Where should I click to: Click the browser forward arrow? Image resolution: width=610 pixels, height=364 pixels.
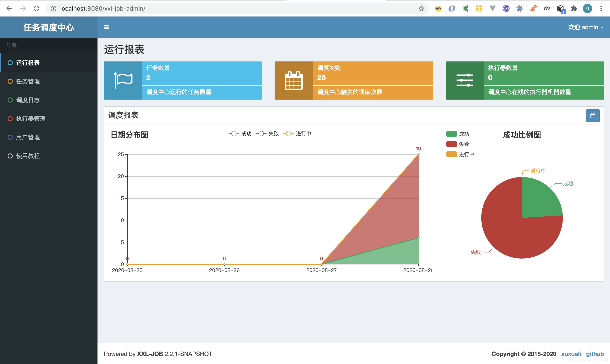(x=23, y=9)
